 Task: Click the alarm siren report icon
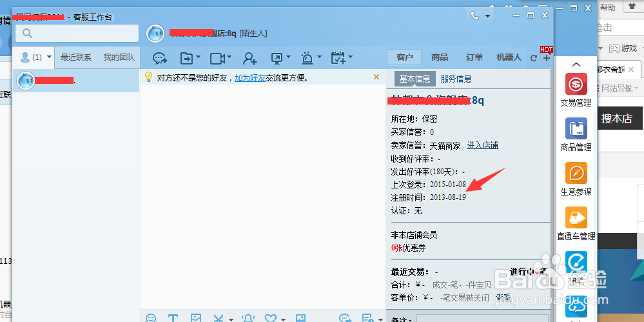point(307,58)
